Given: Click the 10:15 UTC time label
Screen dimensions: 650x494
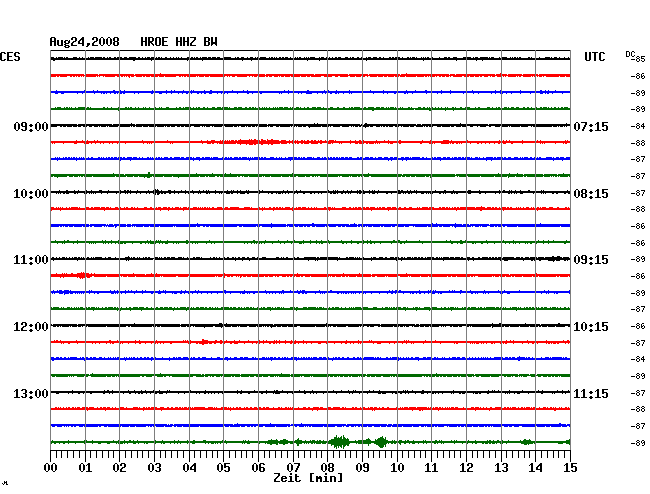Looking at the screenshot, I should point(591,327).
